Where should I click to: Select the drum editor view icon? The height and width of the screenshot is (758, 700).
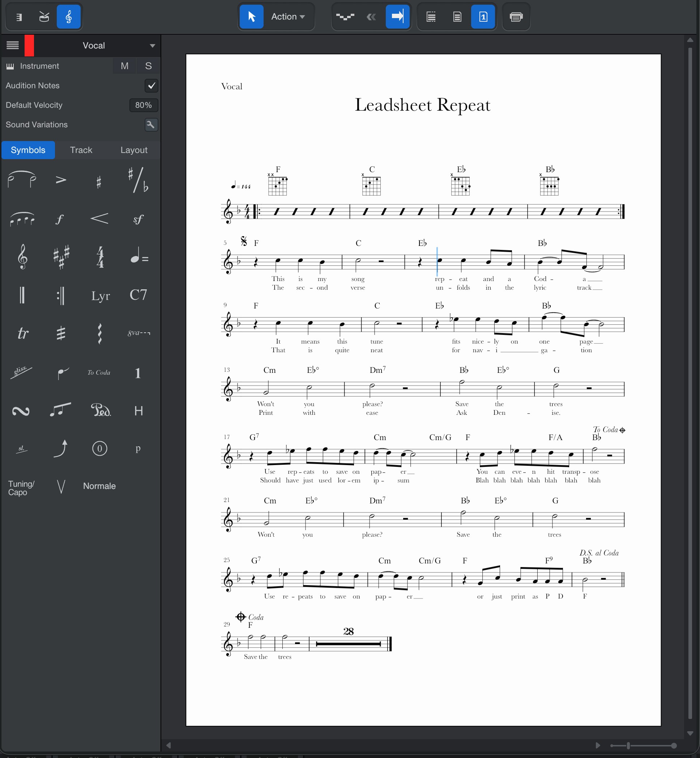coord(44,17)
